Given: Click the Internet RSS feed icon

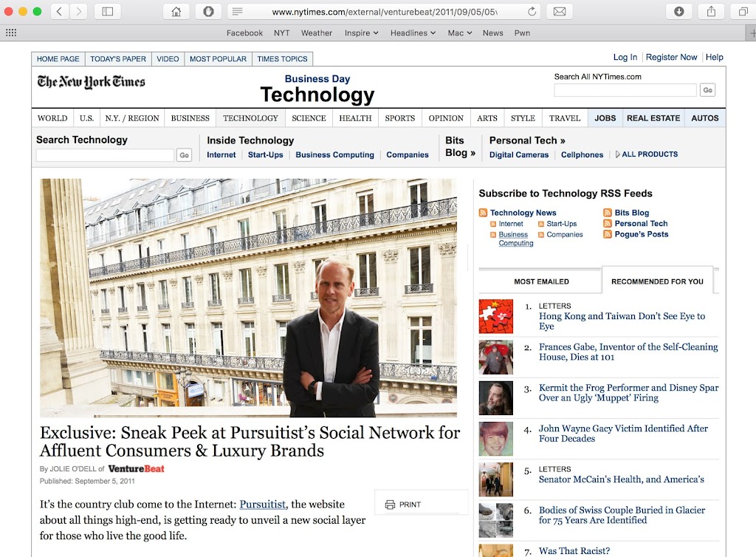Looking at the screenshot, I should click(492, 224).
